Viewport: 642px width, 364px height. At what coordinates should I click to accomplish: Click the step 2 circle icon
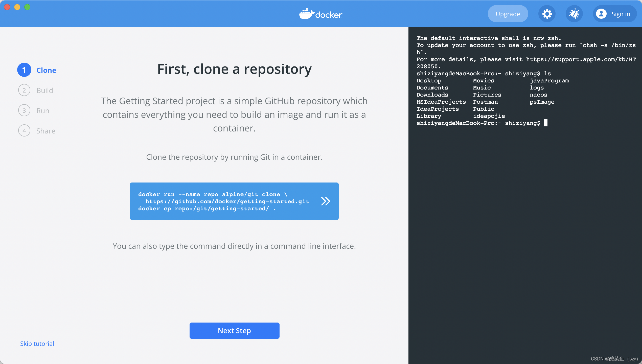pos(24,90)
